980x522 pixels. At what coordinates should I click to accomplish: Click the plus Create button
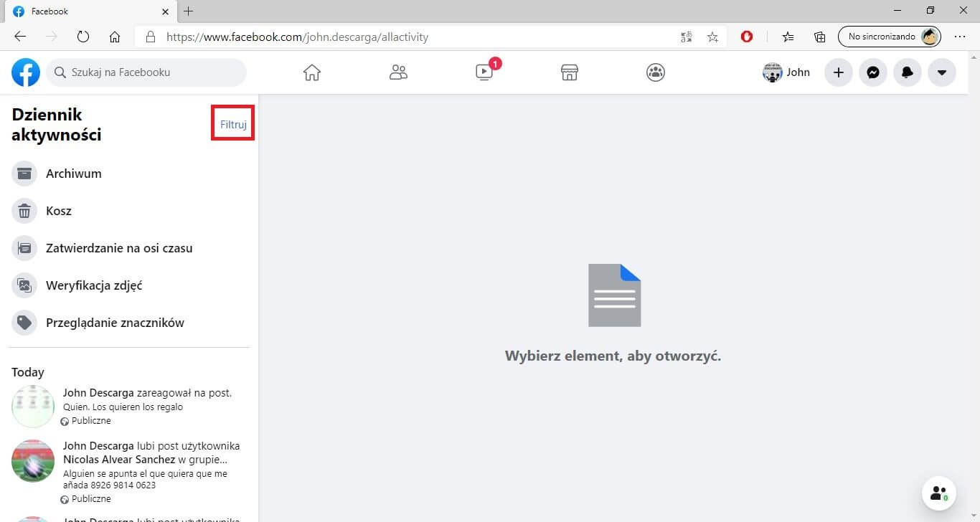click(838, 72)
